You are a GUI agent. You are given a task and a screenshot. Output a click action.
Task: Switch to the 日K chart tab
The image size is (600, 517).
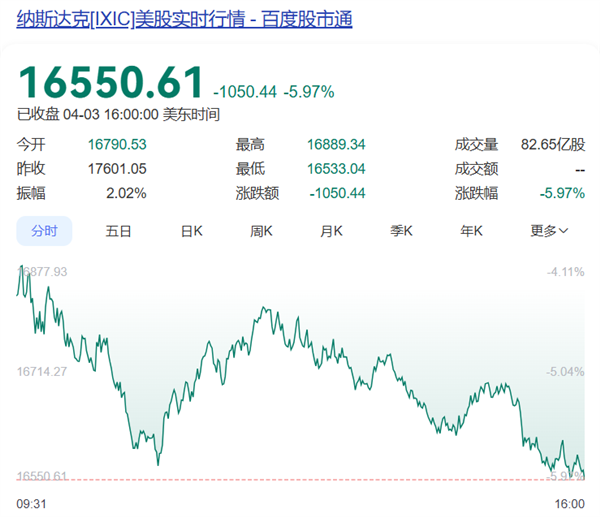(x=191, y=231)
